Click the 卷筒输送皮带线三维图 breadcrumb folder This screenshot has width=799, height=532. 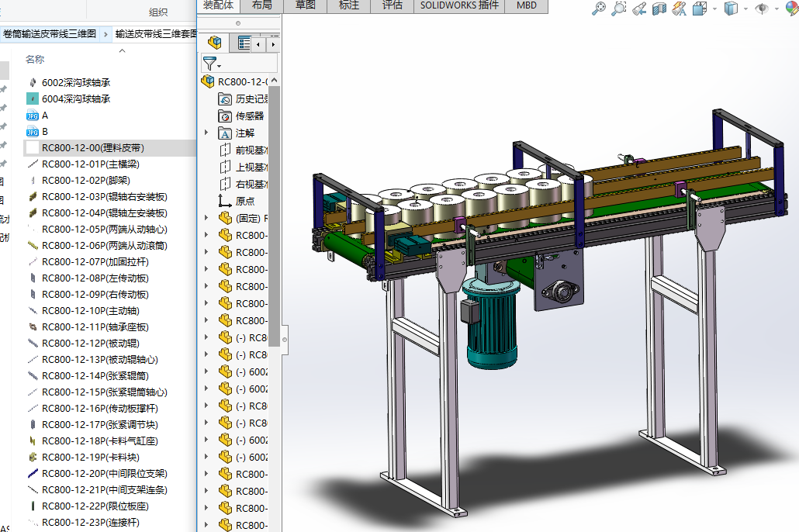(x=50, y=34)
